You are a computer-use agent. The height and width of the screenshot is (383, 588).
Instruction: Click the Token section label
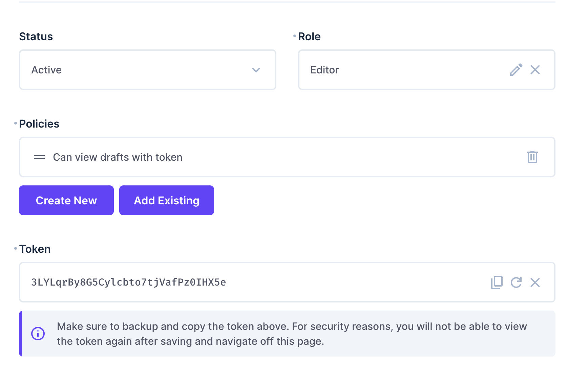[35, 249]
